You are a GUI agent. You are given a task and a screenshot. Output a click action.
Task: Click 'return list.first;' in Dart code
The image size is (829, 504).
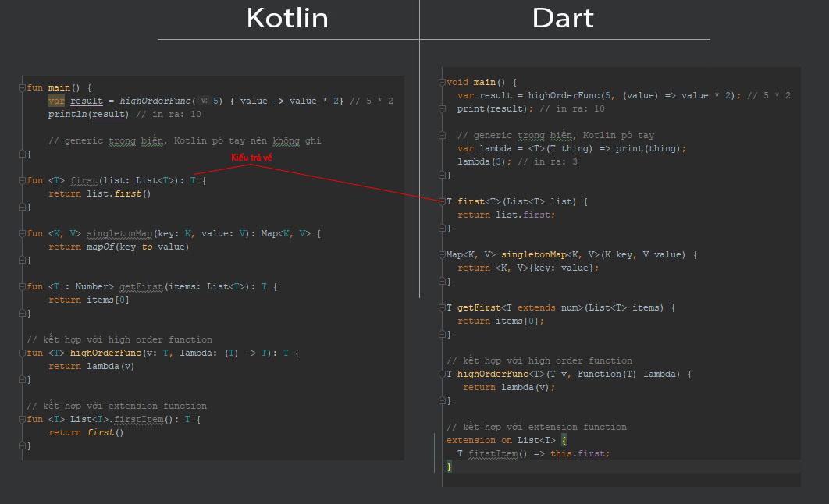click(x=506, y=215)
